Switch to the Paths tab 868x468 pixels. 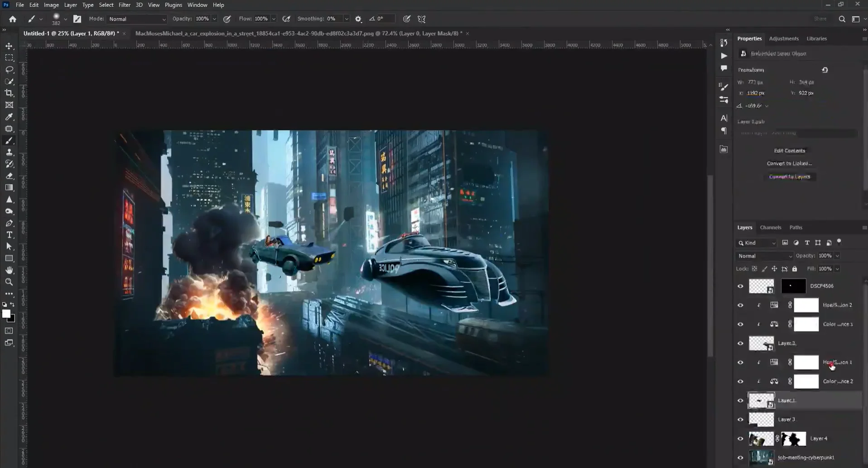pos(796,227)
